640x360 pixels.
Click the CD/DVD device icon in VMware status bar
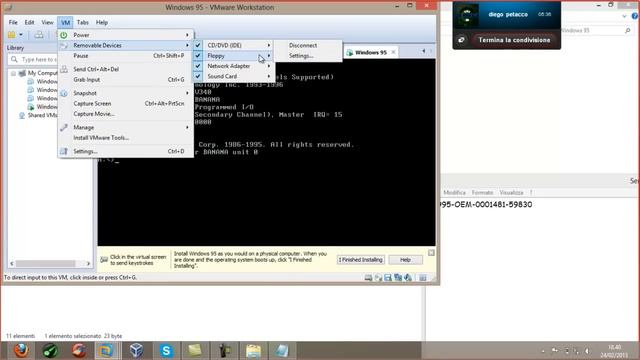point(378,278)
